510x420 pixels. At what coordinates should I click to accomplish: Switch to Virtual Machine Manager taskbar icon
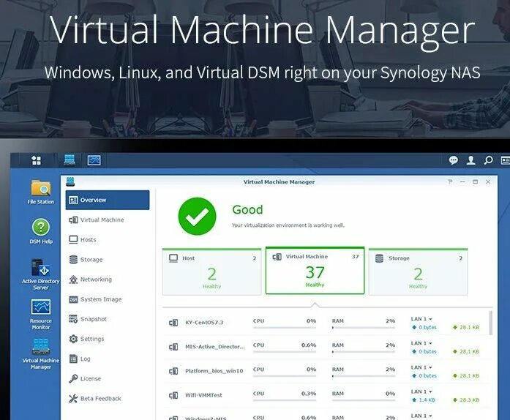70,160
